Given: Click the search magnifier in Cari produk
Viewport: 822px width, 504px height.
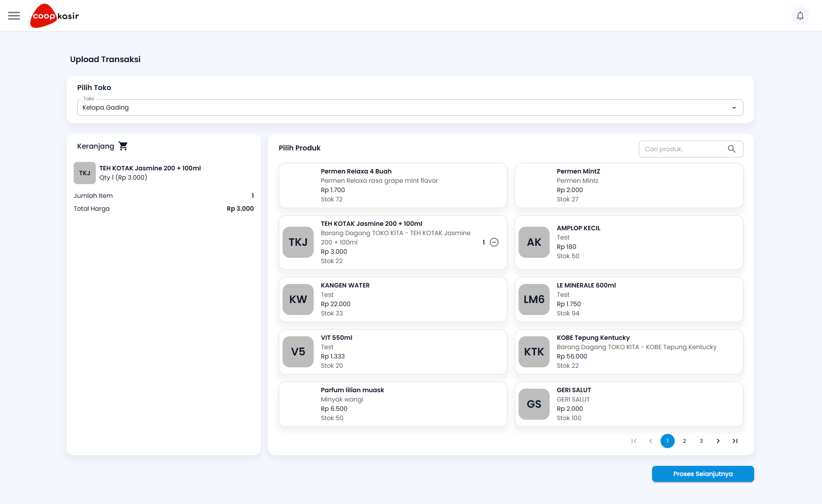Looking at the screenshot, I should point(732,149).
